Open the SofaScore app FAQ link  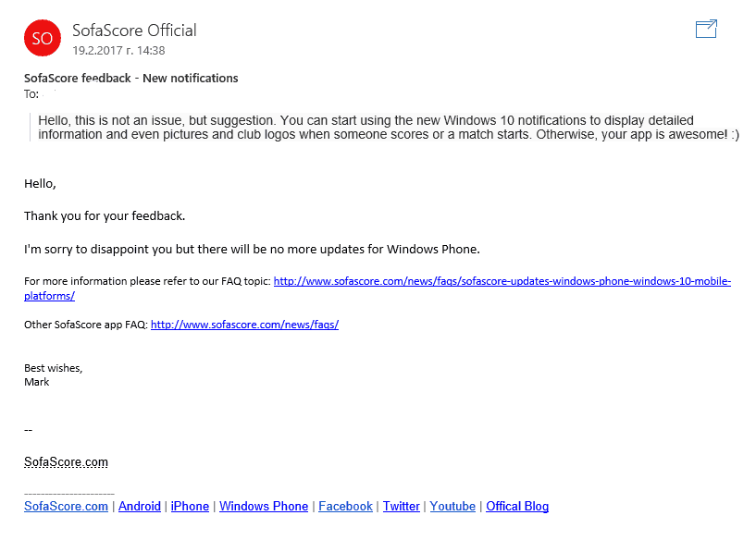pos(244,325)
